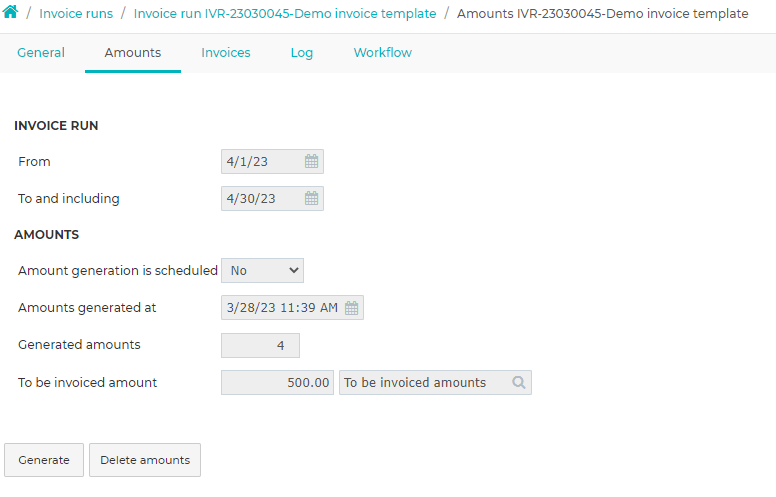
Task: Click the Generate button
Action: (44, 460)
